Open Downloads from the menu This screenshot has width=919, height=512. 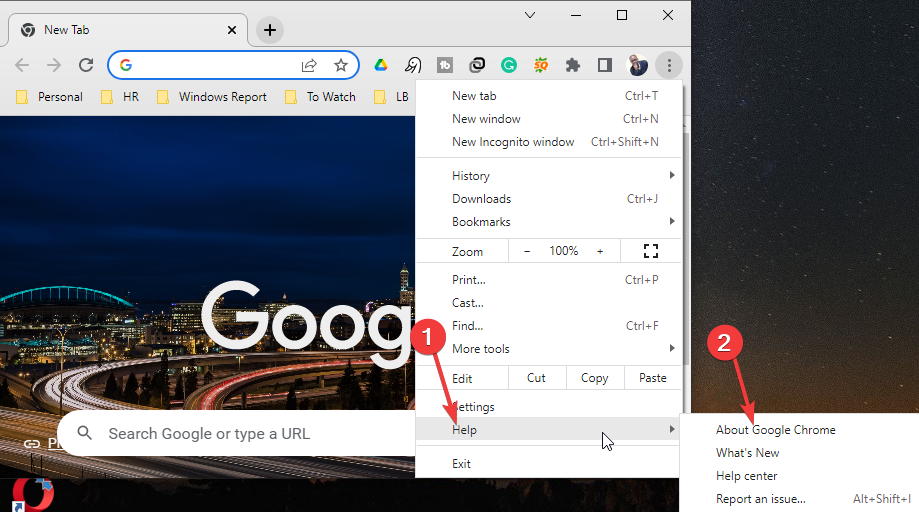pyautogui.click(x=549, y=199)
